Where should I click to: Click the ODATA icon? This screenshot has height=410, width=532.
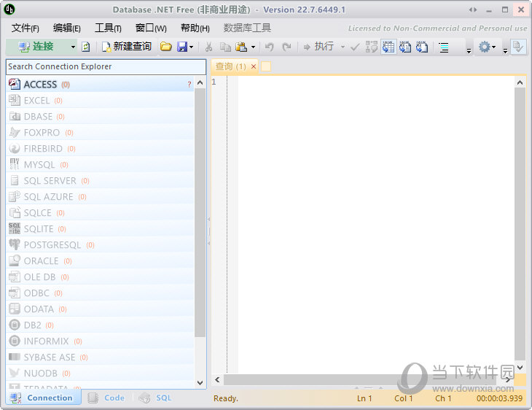[15, 309]
